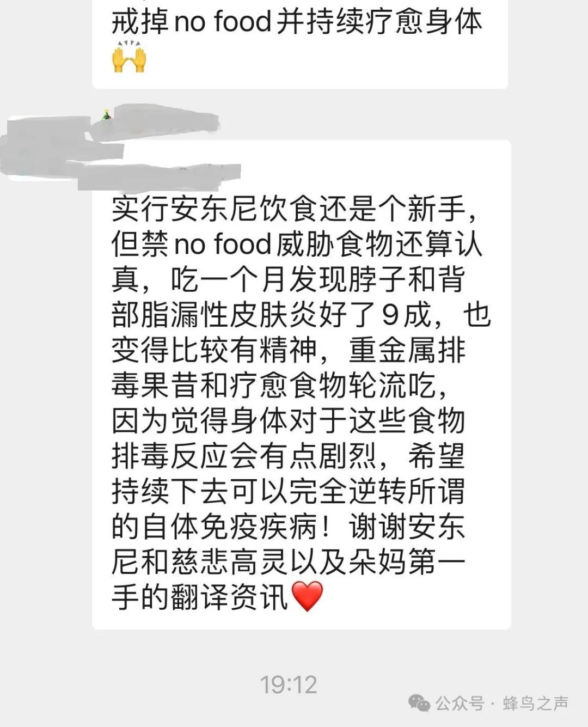This screenshot has width=588, height=727.
Task: Tap the line 实行安东尼饮食还是个新手
Action: pyautogui.click(x=294, y=209)
